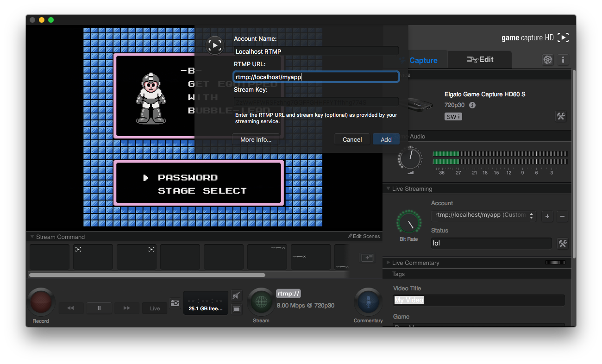The height and width of the screenshot is (364, 602).
Task: Click the info button beside the gear
Action: pos(563,60)
